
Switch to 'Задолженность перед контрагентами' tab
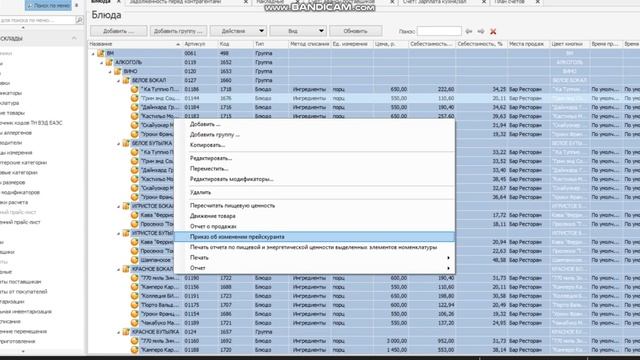pos(175,2)
